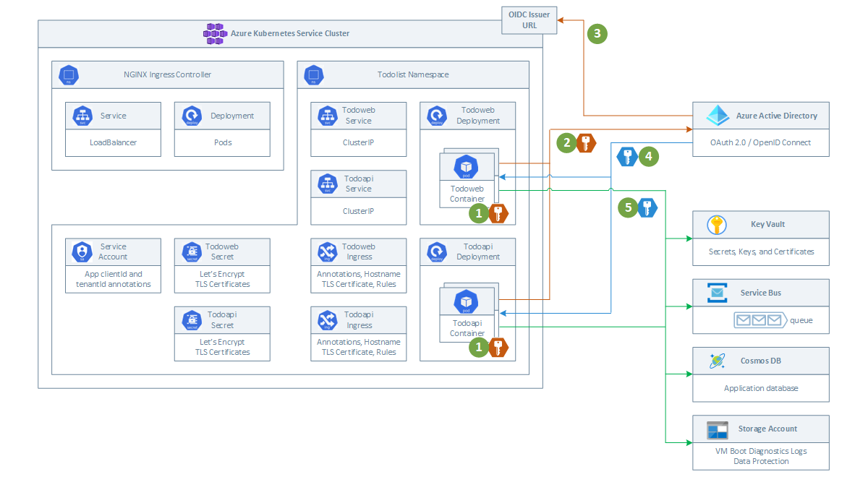Click the Azure Active Directory pyramid icon
This screenshot has width=868, height=477.
point(717,116)
